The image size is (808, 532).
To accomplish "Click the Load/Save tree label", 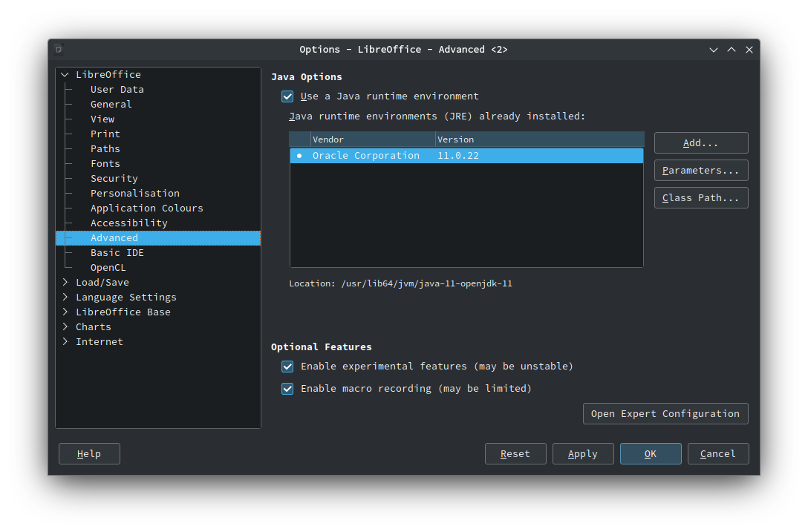I will coord(102,282).
